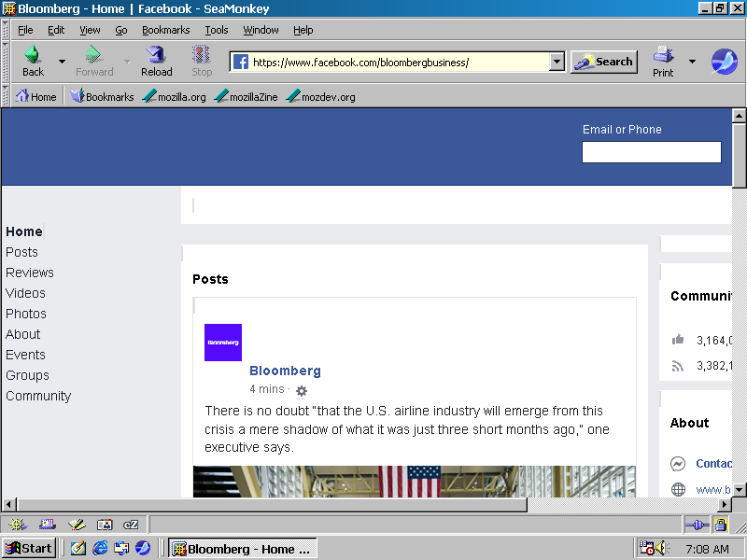Click the post privacy gear icon
This screenshot has height=560, width=747.
point(301,391)
